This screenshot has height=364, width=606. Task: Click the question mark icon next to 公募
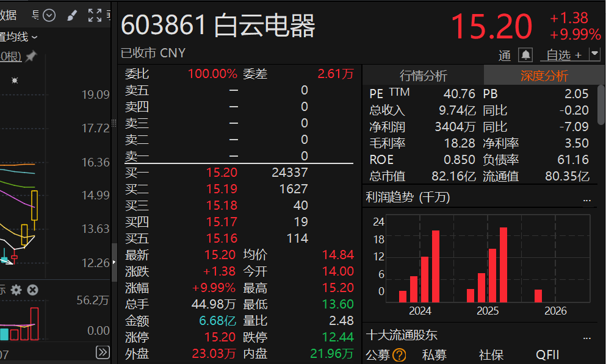(x=399, y=355)
